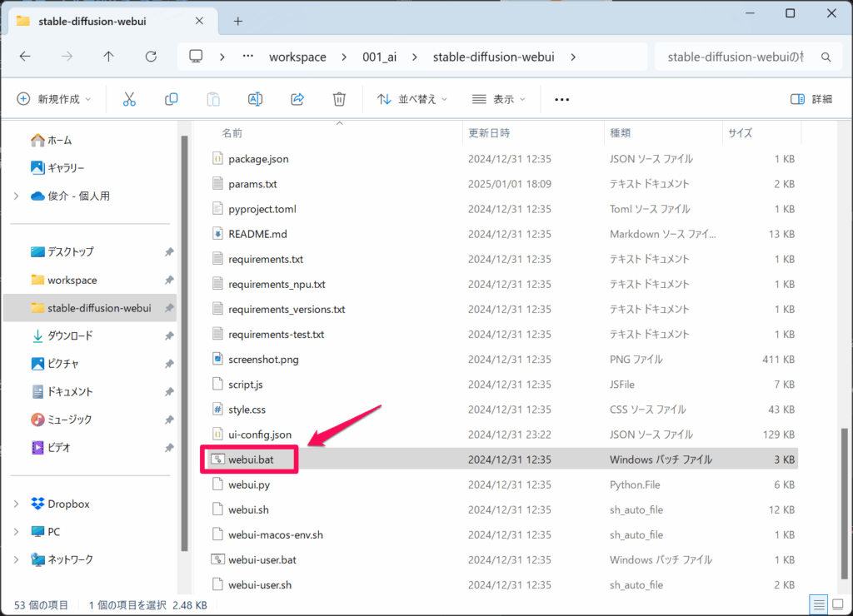
Task: Click the Share icon in toolbar
Action: pos(297,99)
